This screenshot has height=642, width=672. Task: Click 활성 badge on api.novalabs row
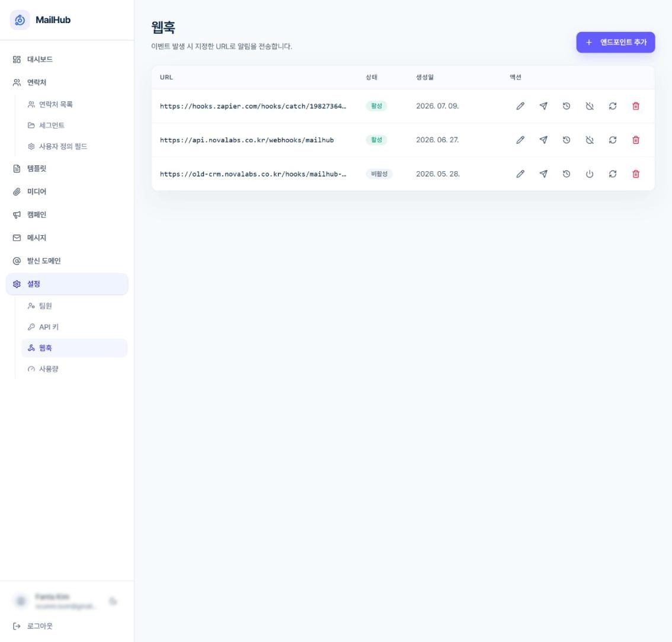click(376, 140)
